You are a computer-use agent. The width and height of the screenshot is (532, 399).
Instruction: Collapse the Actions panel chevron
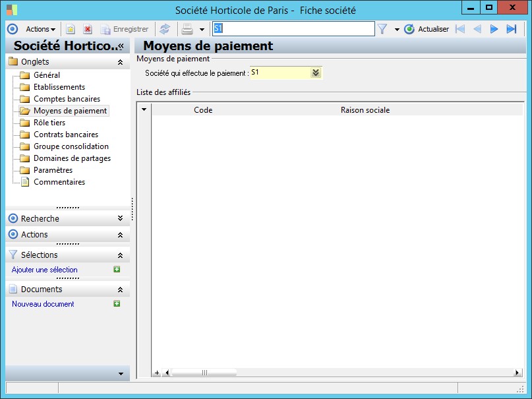(120, 235)
